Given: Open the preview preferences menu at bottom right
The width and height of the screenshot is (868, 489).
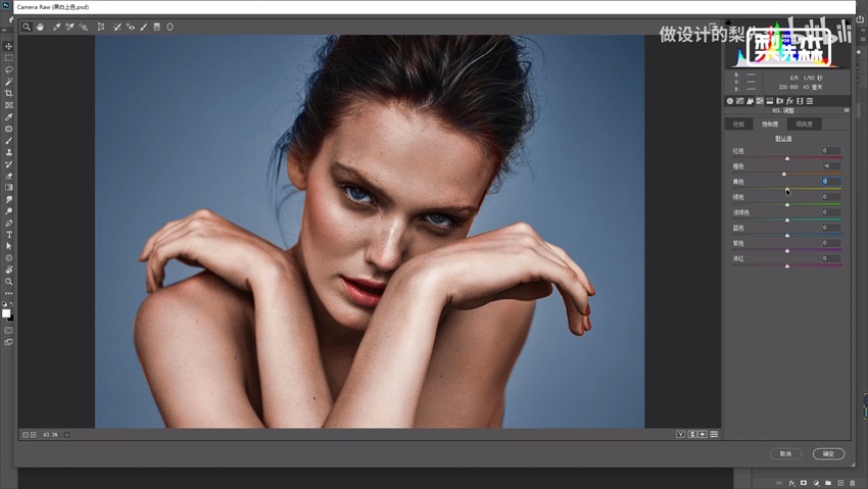Looking at the screenshot, I should 713,435.
